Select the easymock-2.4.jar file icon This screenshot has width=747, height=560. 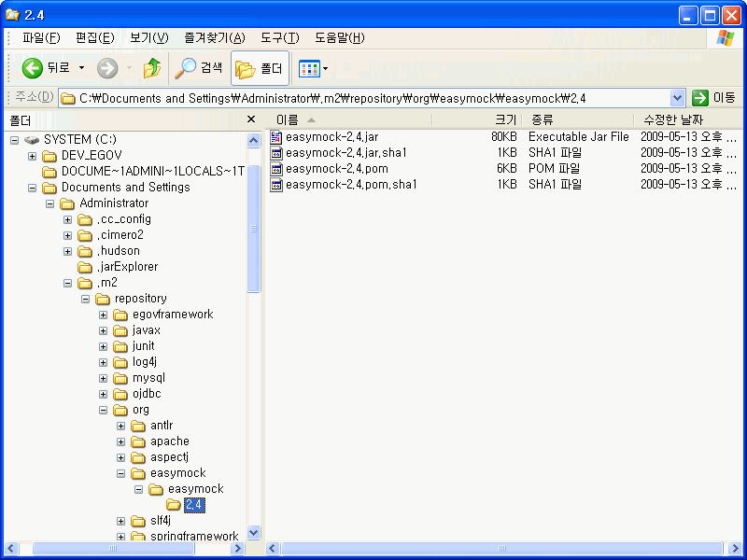click(x=277, y=136)
